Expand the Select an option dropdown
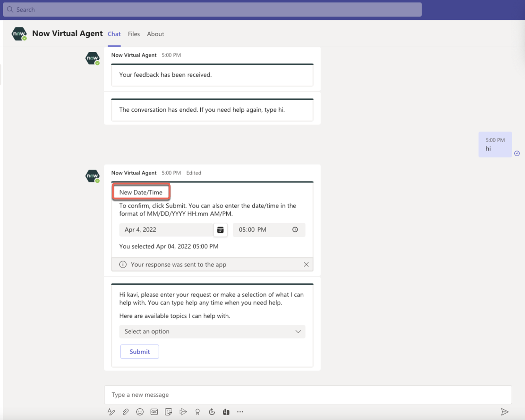This screenshot has width=525, height=420. (x=212, y=331)
